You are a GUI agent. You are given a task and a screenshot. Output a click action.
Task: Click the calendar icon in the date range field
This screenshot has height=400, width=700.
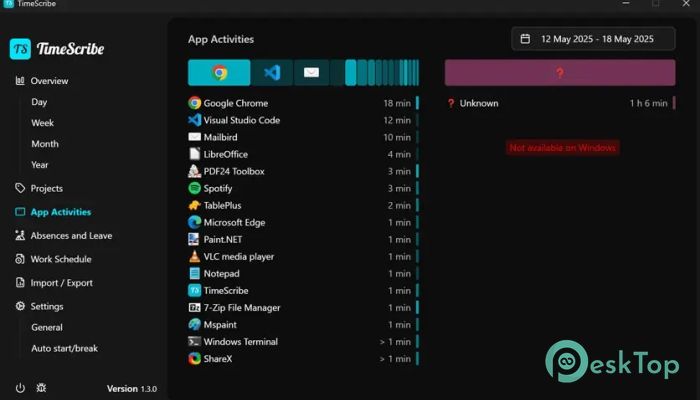point(525,39)
